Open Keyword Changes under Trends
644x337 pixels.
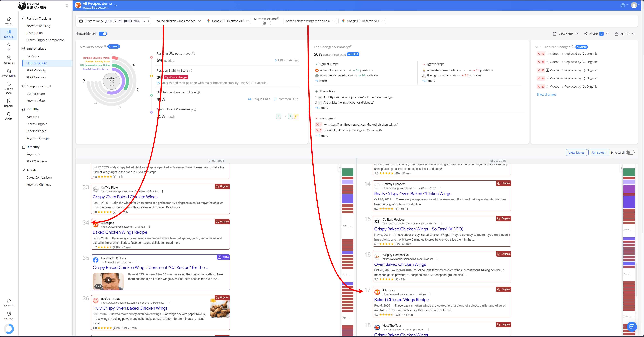click(39, 185)
